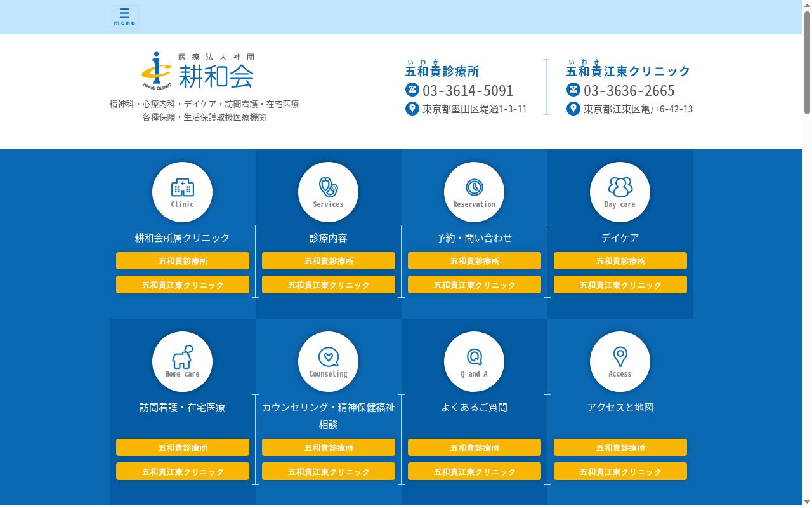This screenshot has height=508, width=812.
Task: Open 五和貴診療所 under アクセスと地図
Action: (620, 448)
